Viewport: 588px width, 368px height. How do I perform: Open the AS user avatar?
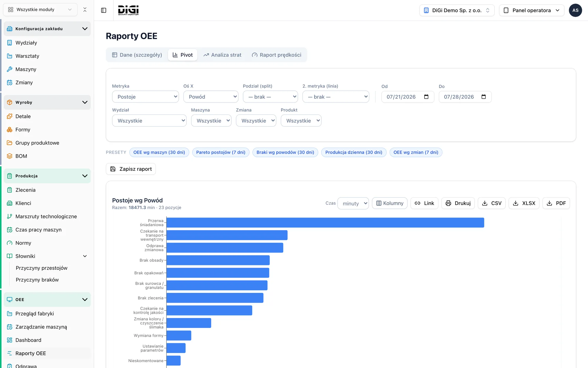click(575, 10)
